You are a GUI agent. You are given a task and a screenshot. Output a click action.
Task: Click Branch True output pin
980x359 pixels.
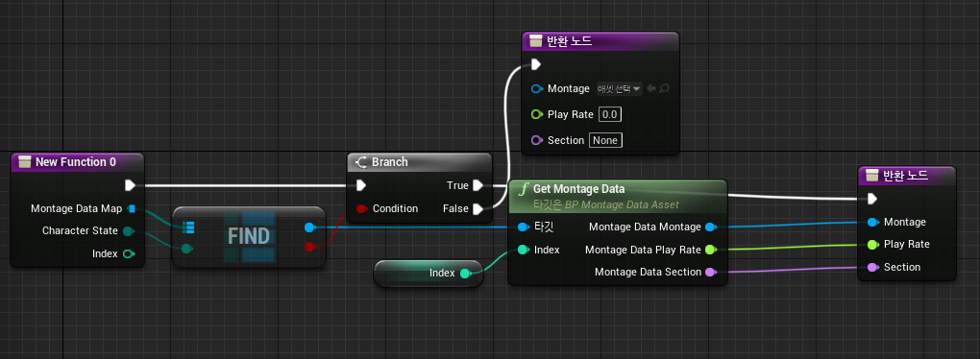(x=478, y=185)
